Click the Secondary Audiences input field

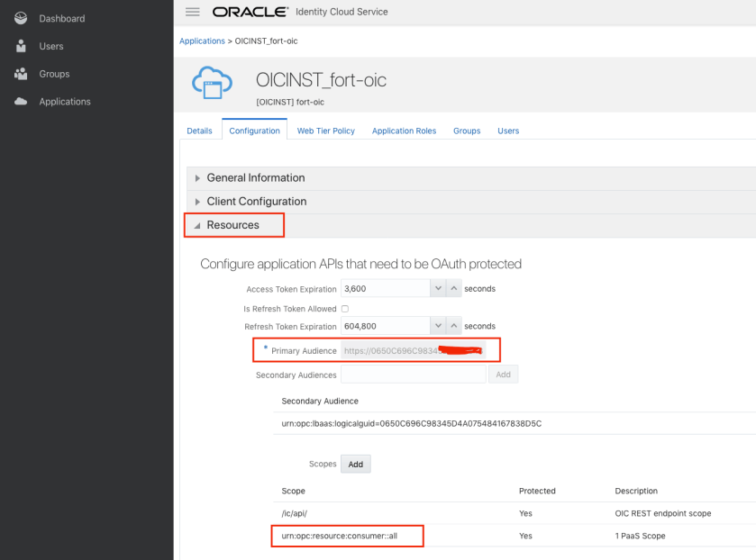[413, 375]
